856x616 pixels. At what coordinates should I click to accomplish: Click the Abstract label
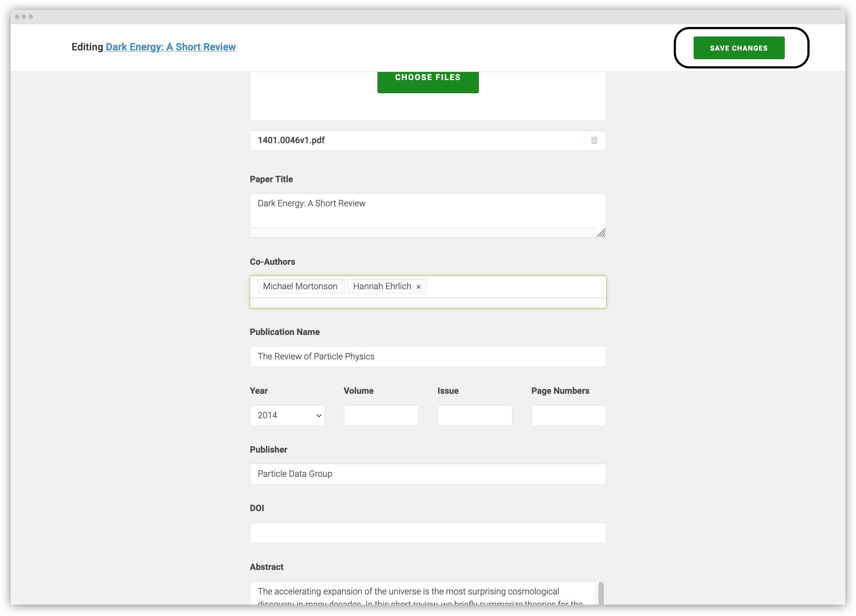[267, 567]
